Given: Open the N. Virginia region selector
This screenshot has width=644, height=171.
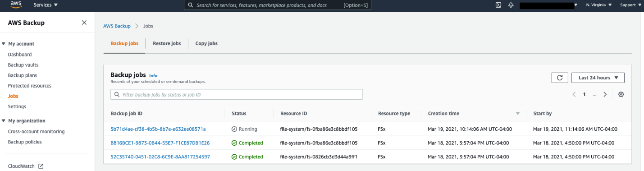Looking at the screenshot, I should (x=599, y=5).
